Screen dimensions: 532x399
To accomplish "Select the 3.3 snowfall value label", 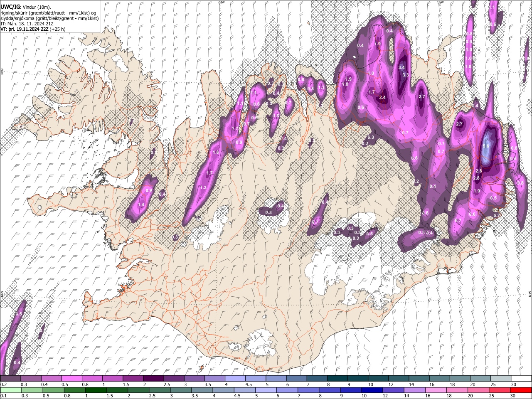I will tap(406, 75).
